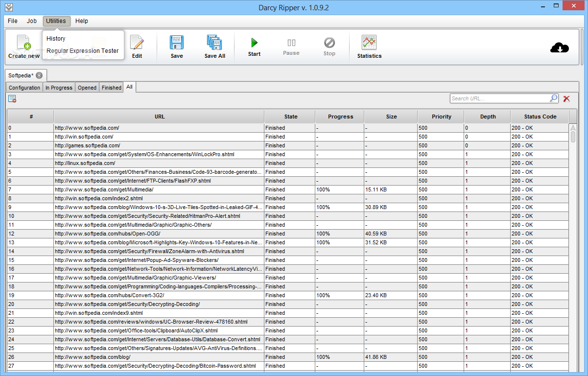This screenshot has width=588, height=376.
Task: Sort by the Priority column header
Action: click(x=442, y=117)
